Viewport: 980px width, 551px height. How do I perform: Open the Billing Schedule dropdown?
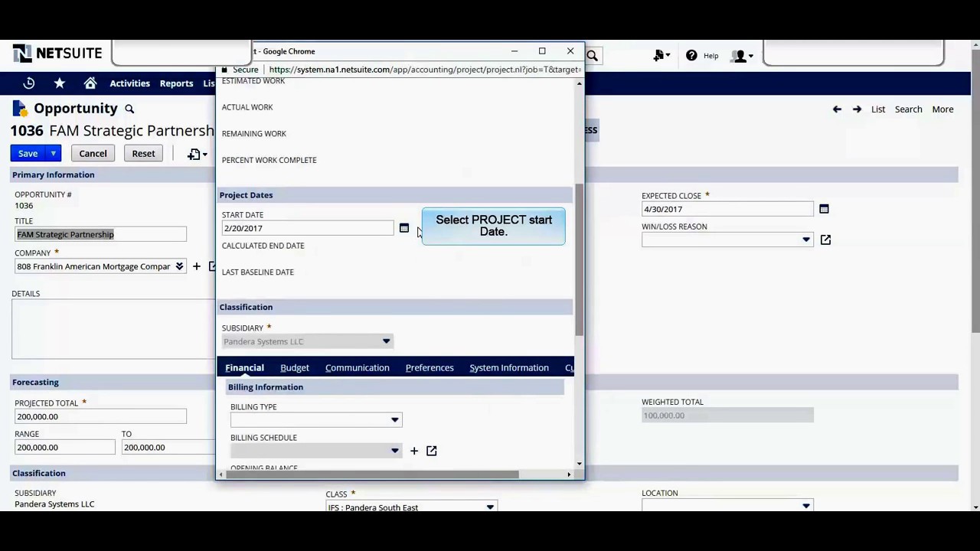[x=395, y=451]
